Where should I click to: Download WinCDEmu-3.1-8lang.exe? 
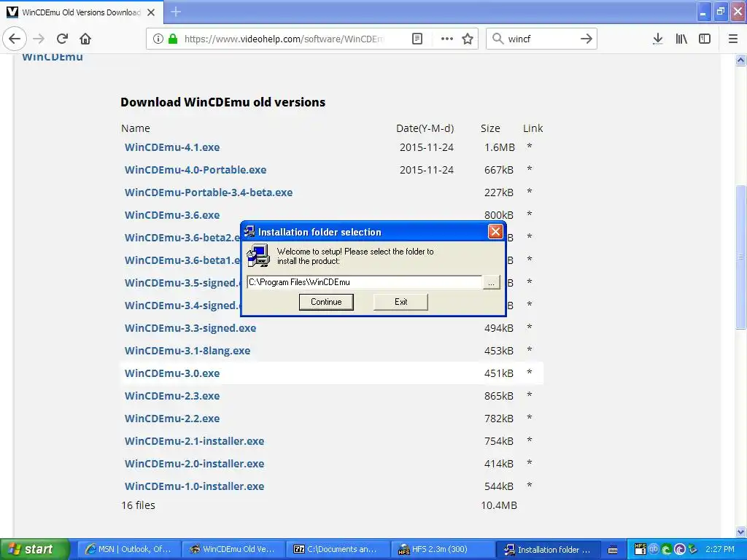187,351
